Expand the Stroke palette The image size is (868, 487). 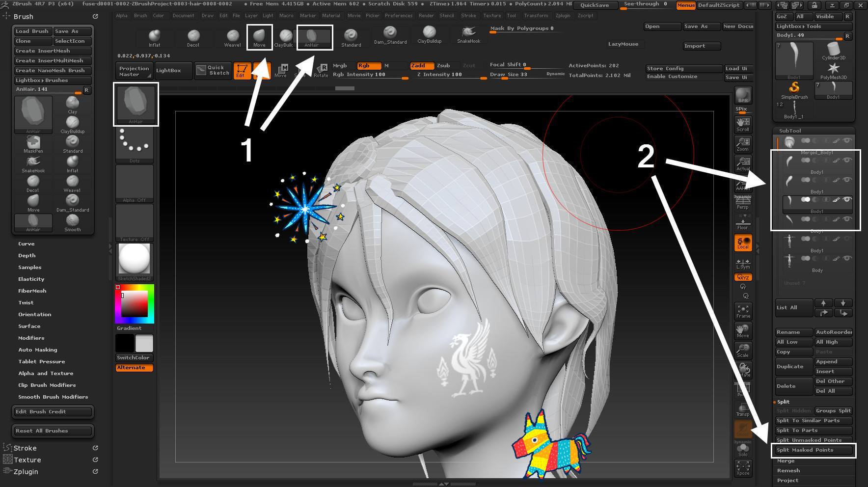click(x=25, y=448)
